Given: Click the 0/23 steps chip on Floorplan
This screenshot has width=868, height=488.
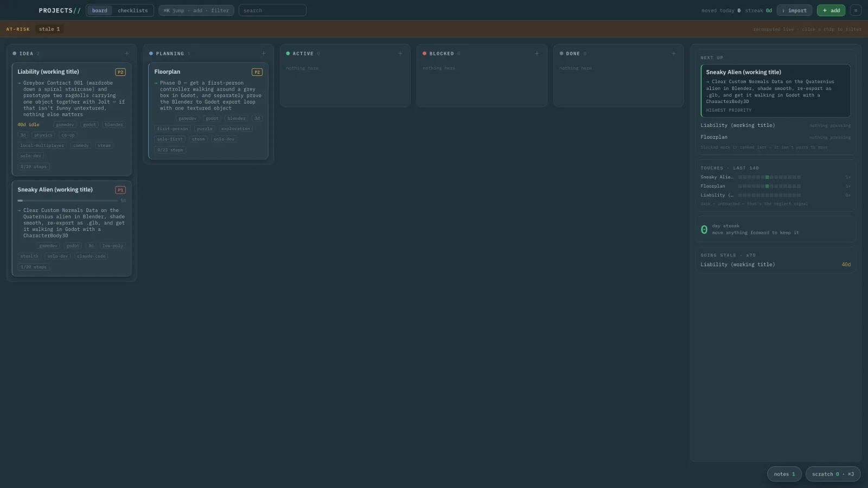Looking at the screenshot, I should pyautogui.click(x=170, y=150).
